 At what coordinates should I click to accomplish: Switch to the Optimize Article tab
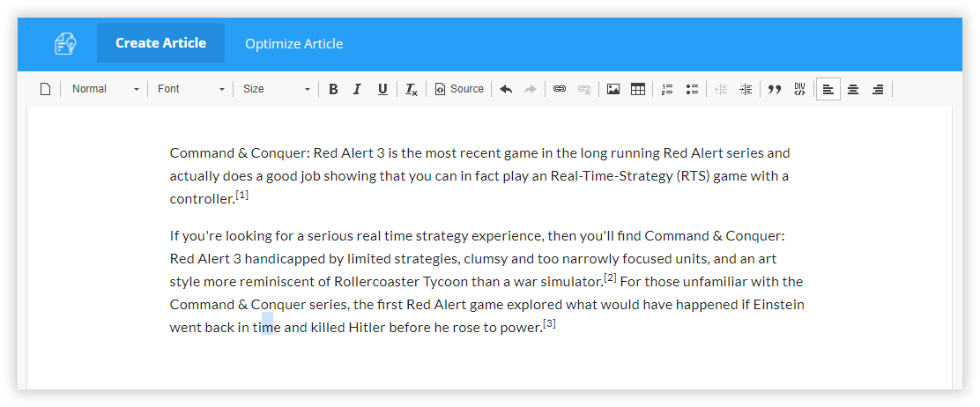tap(293, 44)
